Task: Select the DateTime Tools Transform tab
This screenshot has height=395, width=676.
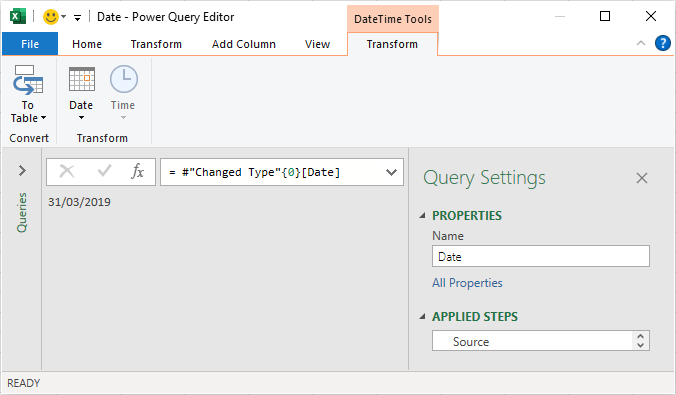Action: (392, 44)
